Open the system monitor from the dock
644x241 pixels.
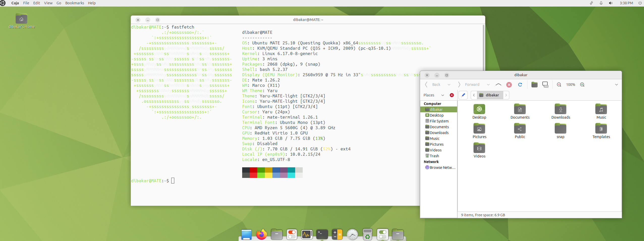point(307,234)
